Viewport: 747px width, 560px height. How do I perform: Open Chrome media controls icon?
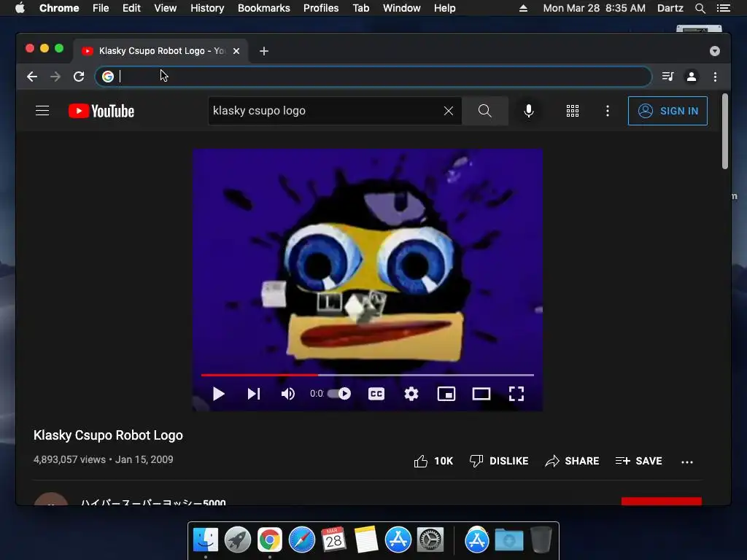point(668,77)
